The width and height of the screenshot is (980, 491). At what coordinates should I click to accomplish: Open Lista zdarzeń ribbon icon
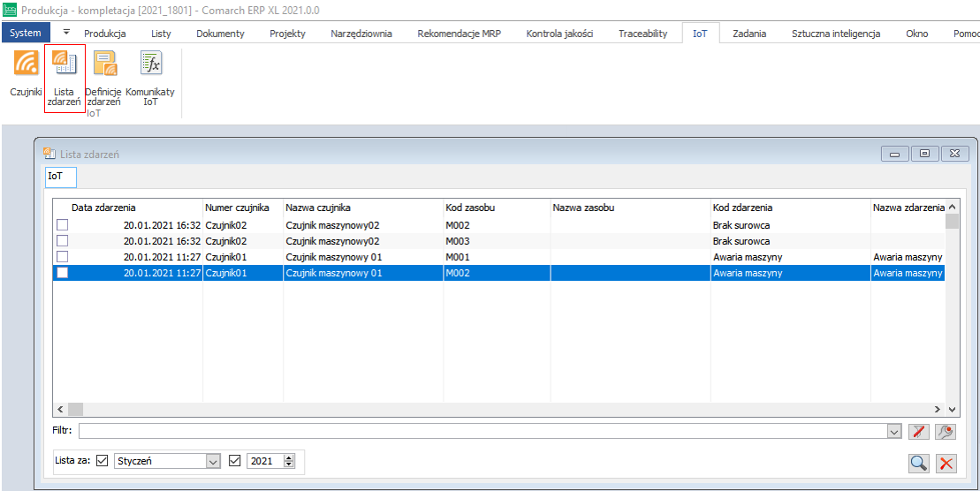pos(64,63)
